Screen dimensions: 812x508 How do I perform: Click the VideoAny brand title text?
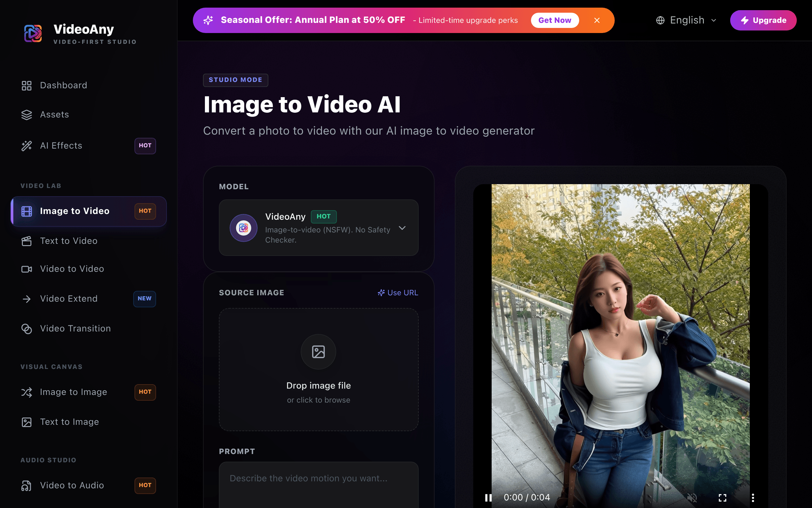[x=84, y=29]
